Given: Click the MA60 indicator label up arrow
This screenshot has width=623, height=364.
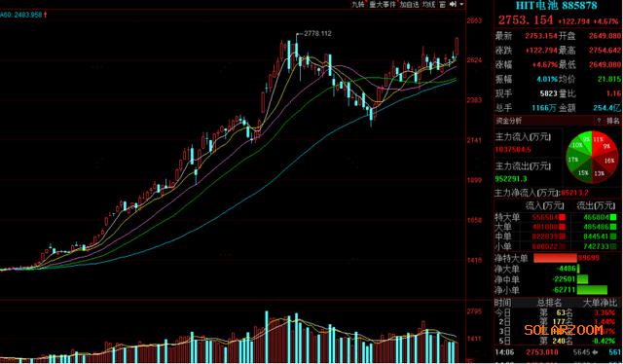Looking at the screenshot, I should pyautogui.click(x=46, y=15).
